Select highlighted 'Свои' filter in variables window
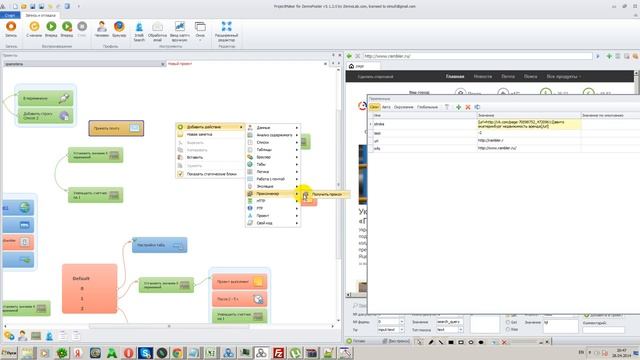640x360 pixels. tap(374, 107)
